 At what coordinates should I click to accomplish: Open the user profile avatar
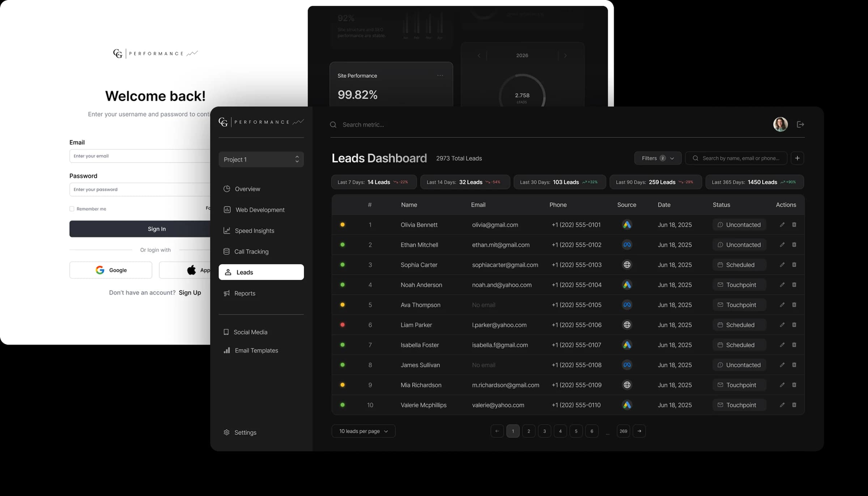pyautogui.click(x=780, y=124)
